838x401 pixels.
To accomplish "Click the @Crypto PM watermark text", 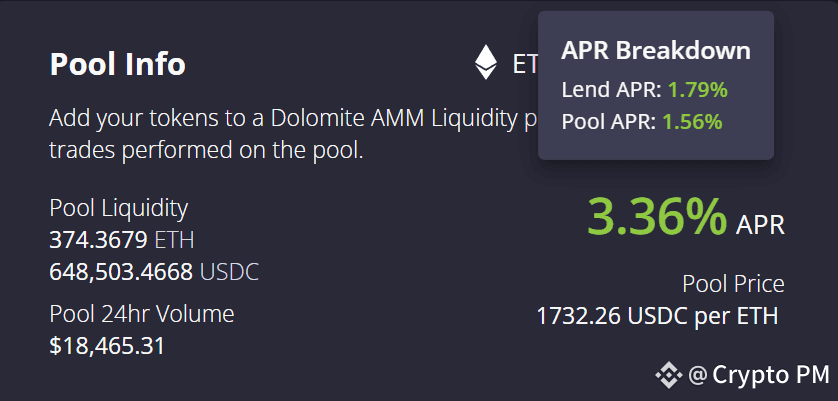I will 759,375.
